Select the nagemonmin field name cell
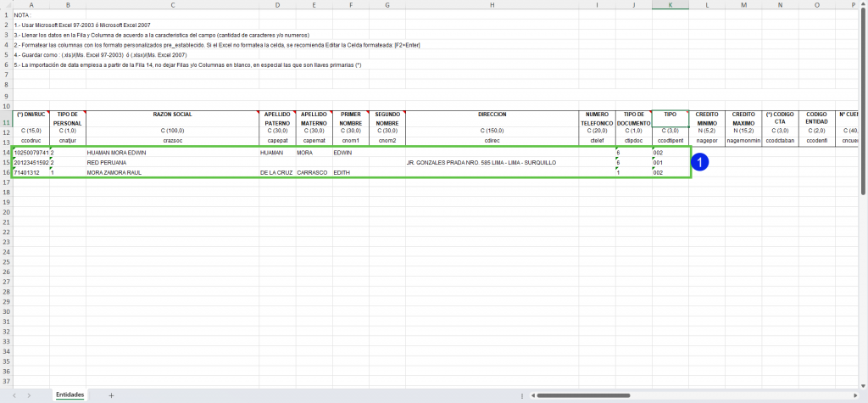This screenshot has width=868, height=403. click(x=743, y=142)
